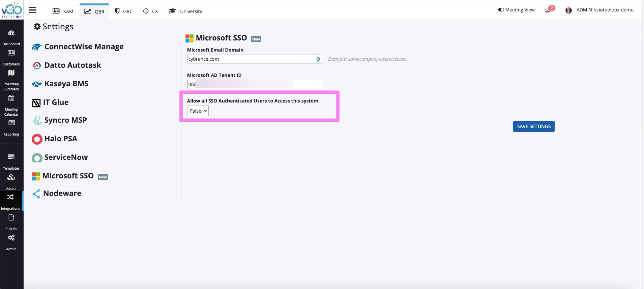Open the Halo PSA integration link

pyautogui.click(x=61, y=139)
